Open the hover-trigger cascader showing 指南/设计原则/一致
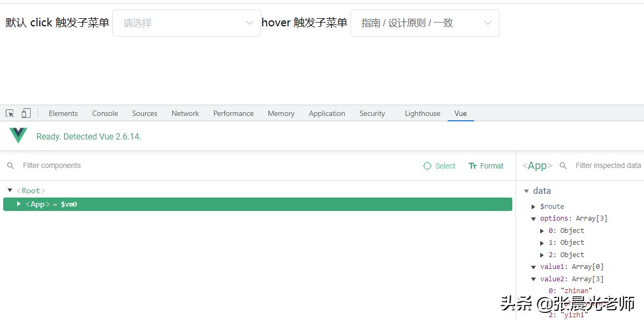This screenshot has height=321, width=644. (x=425, y=23)
